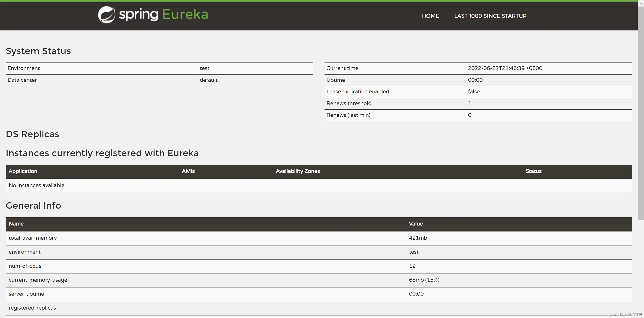
Task: Click the AMIs column header
Action: (x=188, y=171)
